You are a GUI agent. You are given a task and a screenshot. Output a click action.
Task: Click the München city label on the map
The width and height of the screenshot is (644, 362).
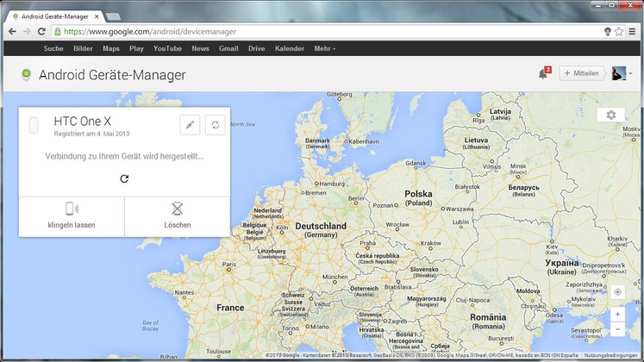(335, 277)
